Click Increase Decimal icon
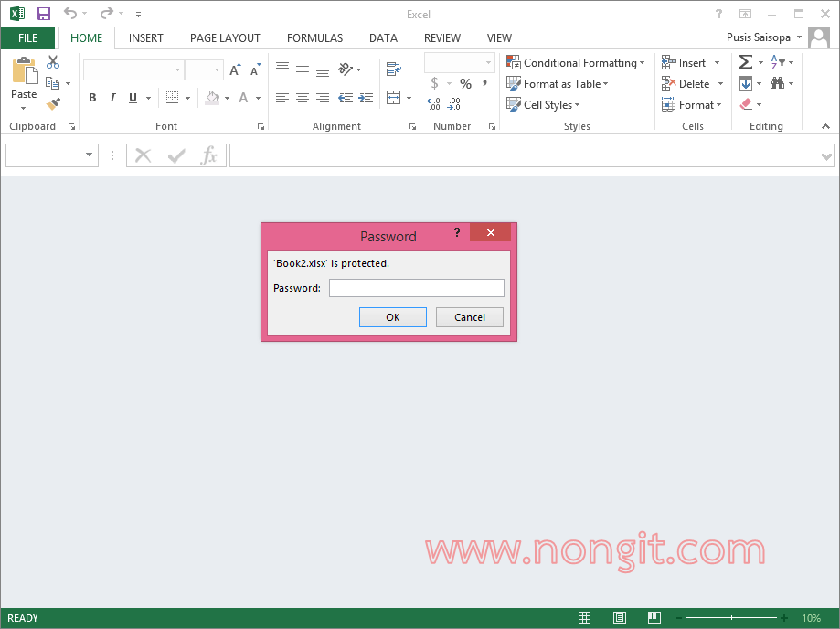The width and height of the screenshot is (840, 629). coord(434,103)
